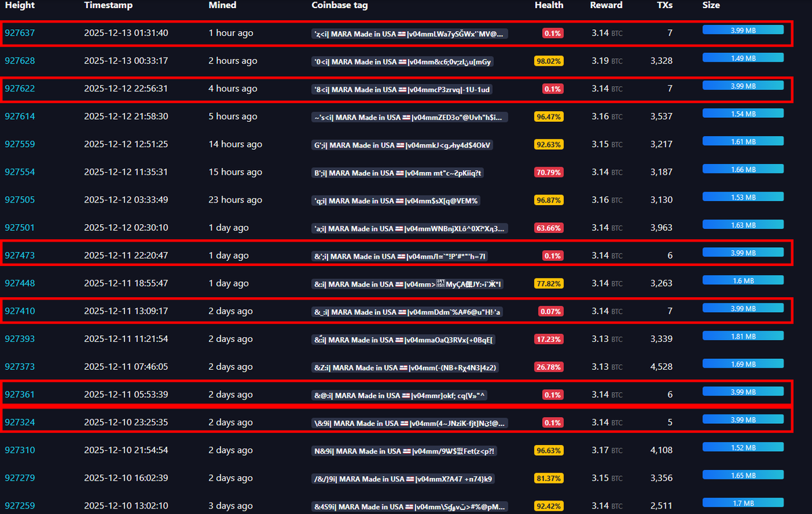Open block 927373 link
This screenshot has height=514, width=812.
20,367
